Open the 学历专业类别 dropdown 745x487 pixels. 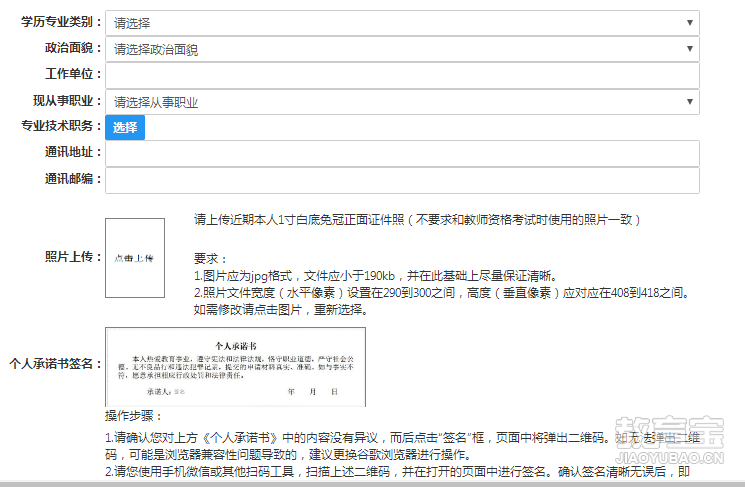point(402,23)
